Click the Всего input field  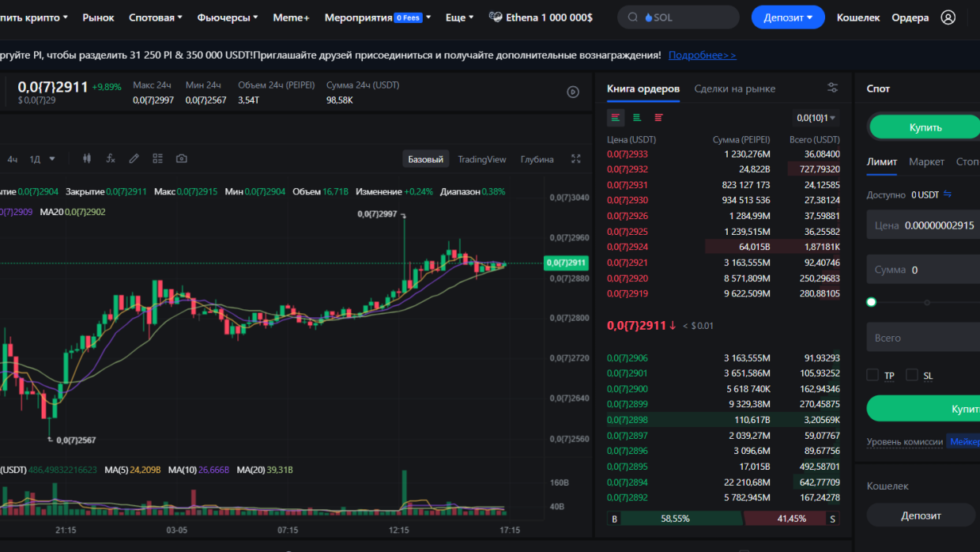point(923,338)
